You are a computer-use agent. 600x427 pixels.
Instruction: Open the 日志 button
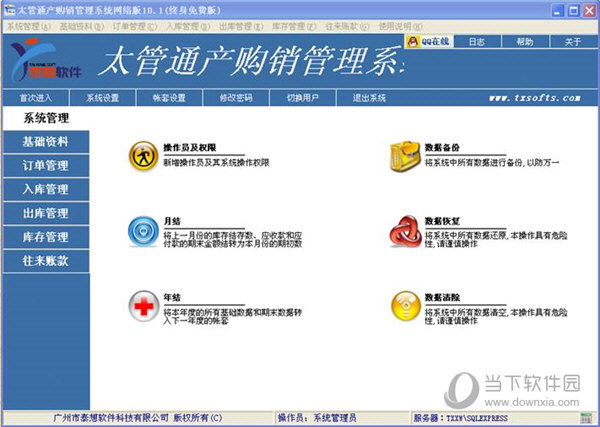pyautogui.click(x=477, y=42)
